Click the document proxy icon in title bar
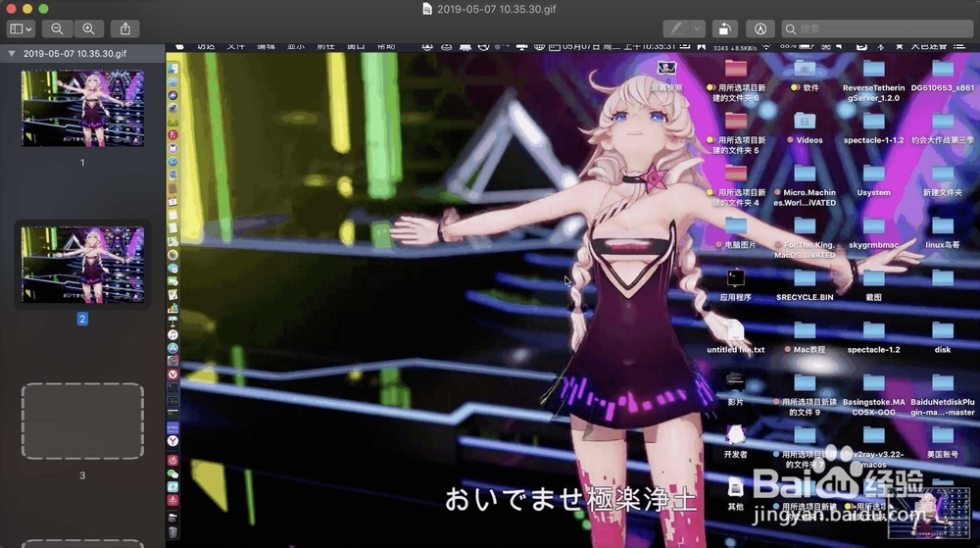Screen dimensions: 980x548 point(427,9)
